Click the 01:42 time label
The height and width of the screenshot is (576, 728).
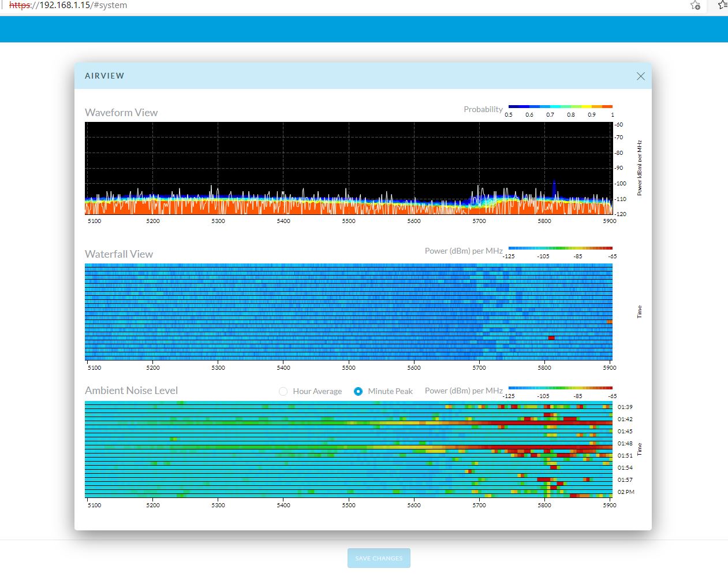click(x=625, y=419)
